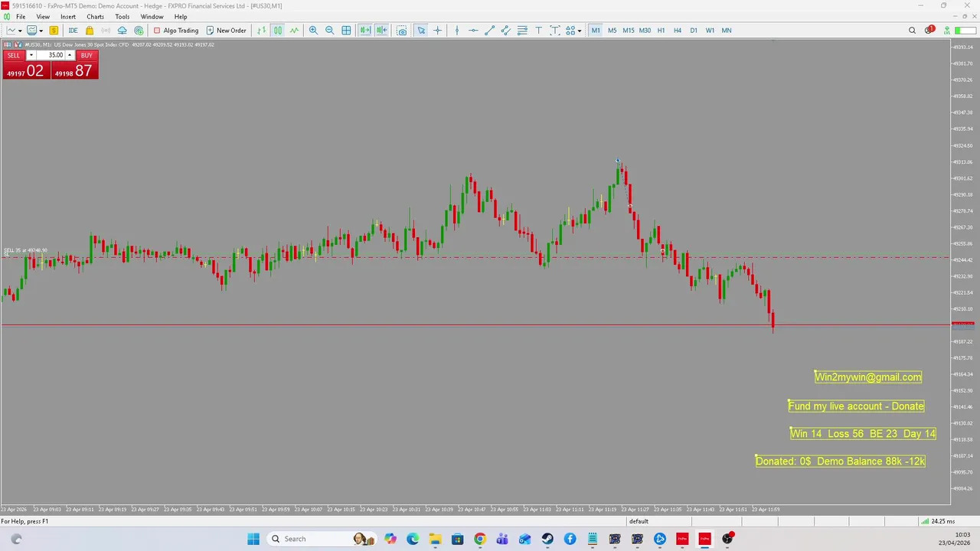Select the trendline drawing tool
This screenshot has width=980, height=551.
(489, 31)
